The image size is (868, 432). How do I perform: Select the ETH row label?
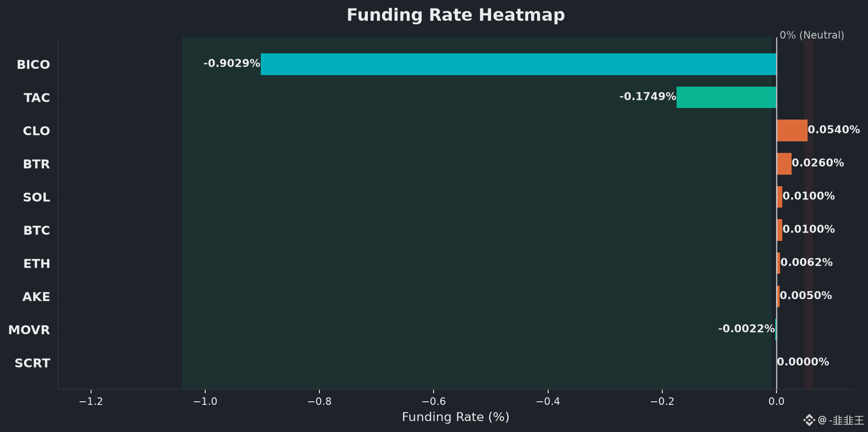37,264
